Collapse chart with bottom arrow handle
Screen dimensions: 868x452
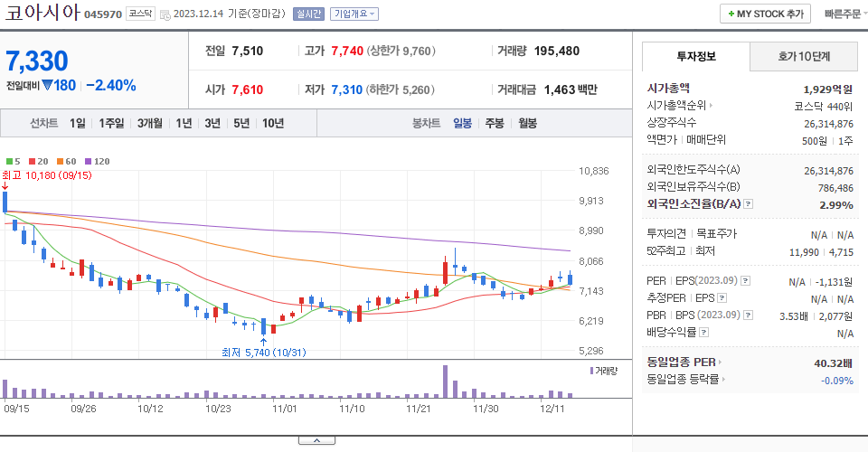click(x=316, y=440)
